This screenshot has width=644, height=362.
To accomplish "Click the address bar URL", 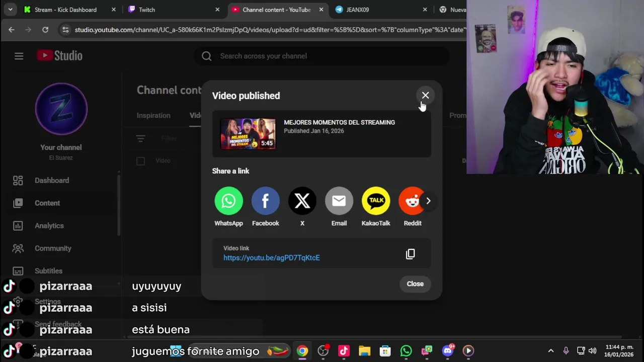I will [x=269, y=30].
